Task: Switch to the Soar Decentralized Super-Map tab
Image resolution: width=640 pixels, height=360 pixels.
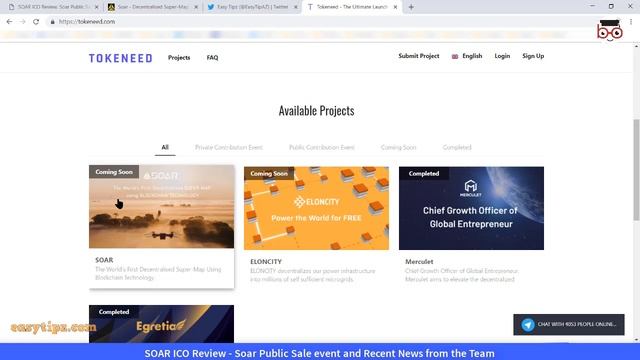Action: (x=152, y=7)
